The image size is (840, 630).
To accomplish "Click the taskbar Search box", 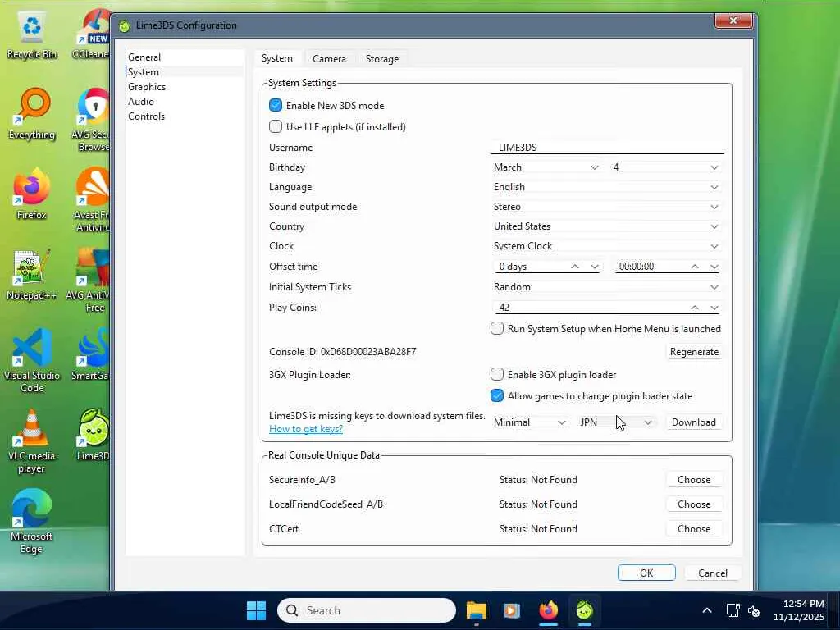I will (367, 610).
